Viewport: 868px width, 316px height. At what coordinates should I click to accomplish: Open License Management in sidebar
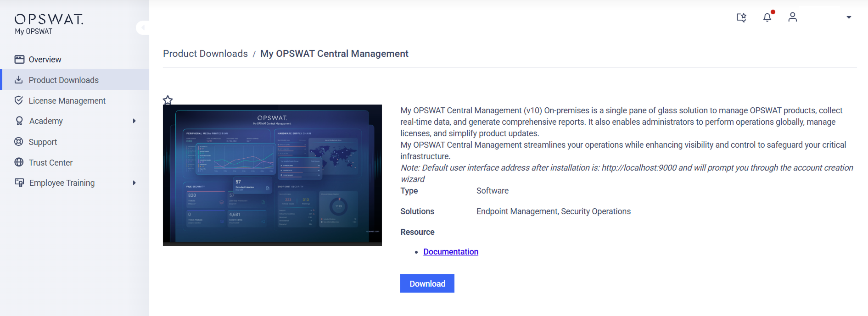click(x=67, y=100)
